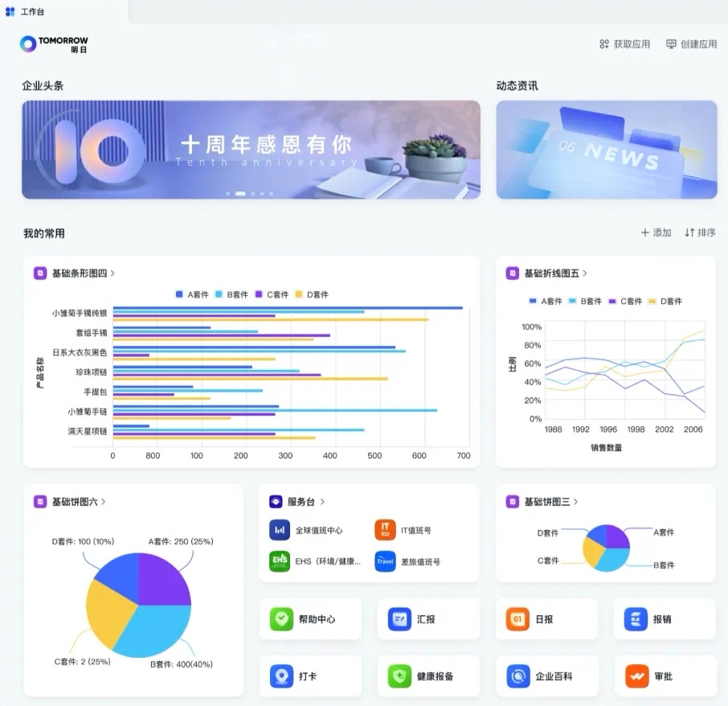Image resolution: width=728 pixels, height=706 pixels.
Task: Open the 帮助中心 app icon
Action: point(281,619)
